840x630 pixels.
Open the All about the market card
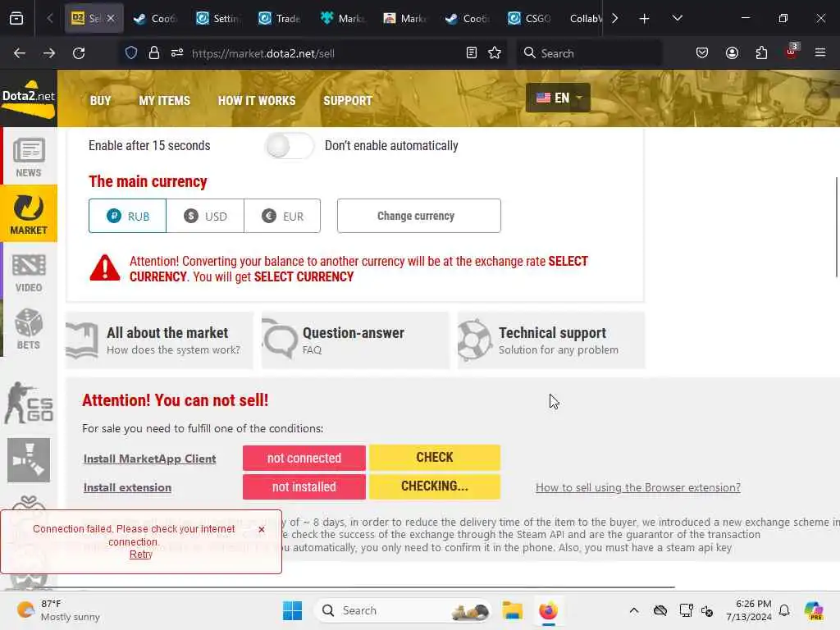(x=159, y=340)
